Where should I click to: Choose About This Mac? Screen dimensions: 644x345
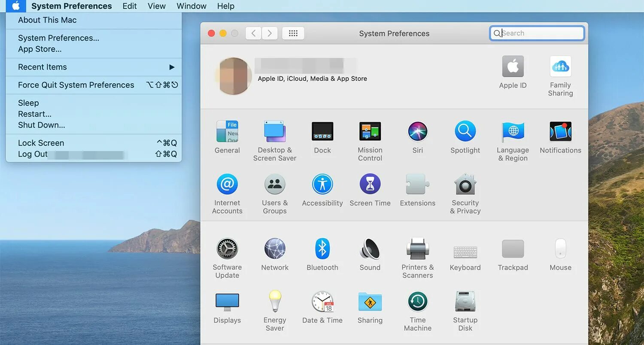coord(94,20)
